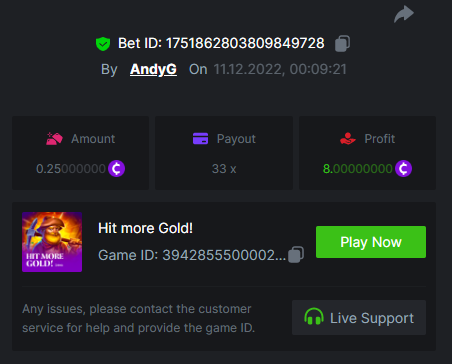
Task: Copy the Game ID value
Action: 296,255
